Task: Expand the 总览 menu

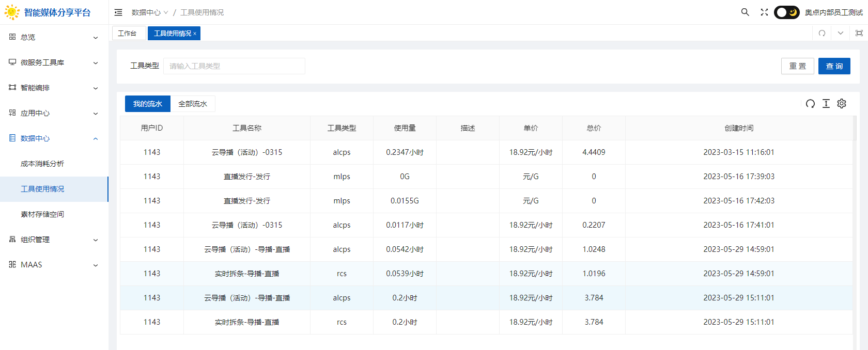Action: coord(54,37)
